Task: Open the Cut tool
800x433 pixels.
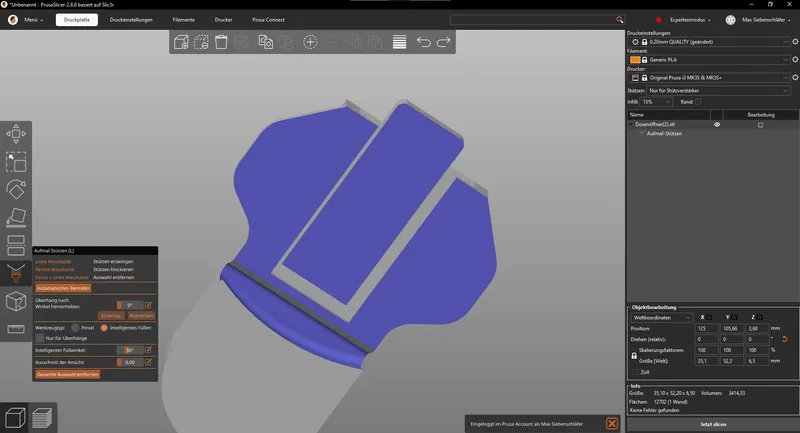Action: [x=16, y=245]
